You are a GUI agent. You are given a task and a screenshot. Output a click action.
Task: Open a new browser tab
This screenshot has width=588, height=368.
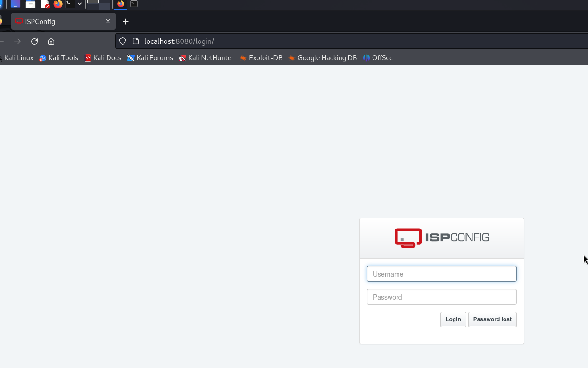tap(125, 22)
